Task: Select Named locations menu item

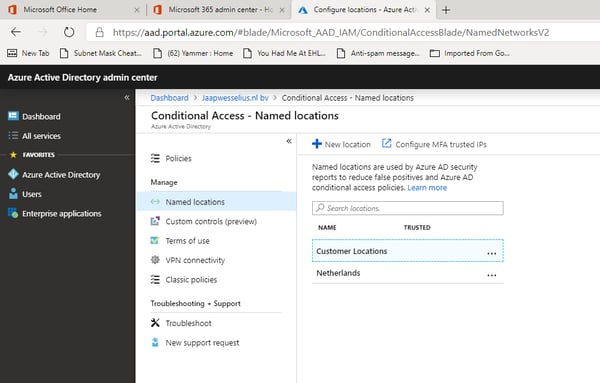Action: (x=217, y=202)
